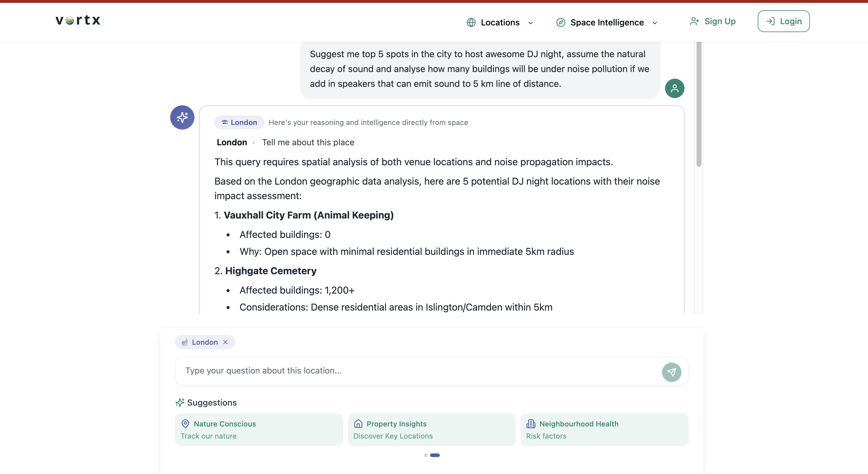The image size is (868, 474).
Task: Click the vortx logo
Action: [78, 20]
